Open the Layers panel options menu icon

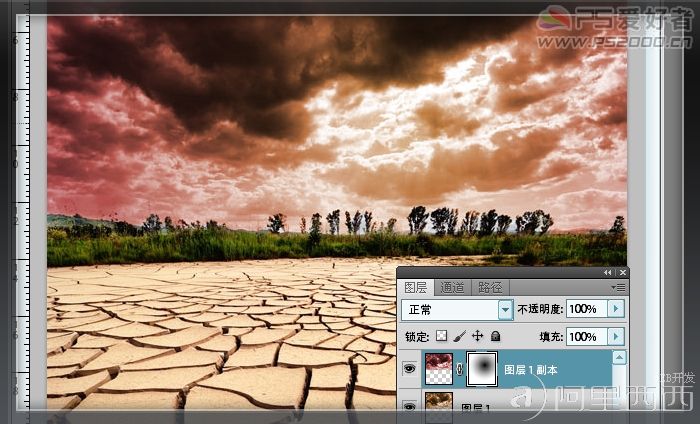618,288
